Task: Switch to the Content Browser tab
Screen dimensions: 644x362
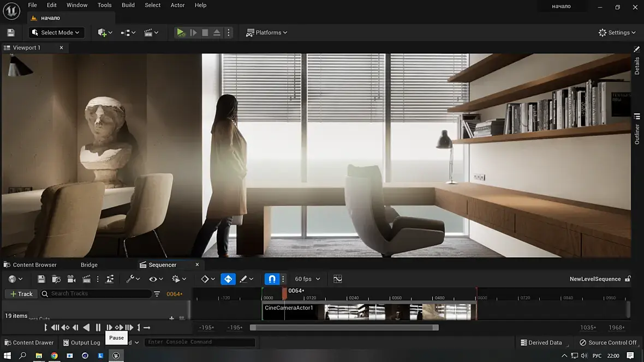Action: click(x=34, y=265)
